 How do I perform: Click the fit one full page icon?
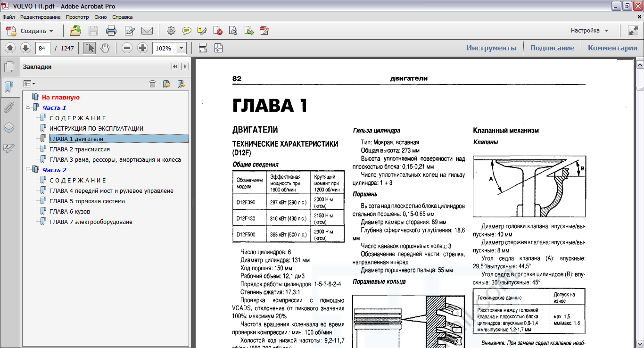point(218,48)
